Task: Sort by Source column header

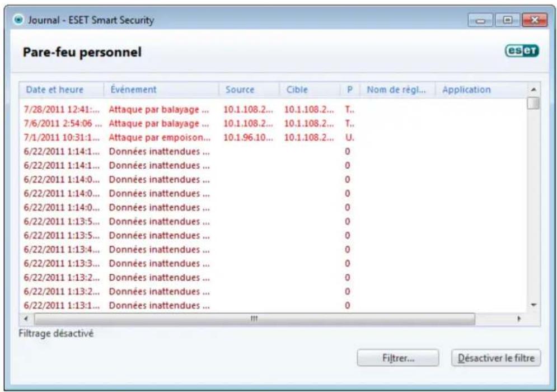Action: [249, 90]
